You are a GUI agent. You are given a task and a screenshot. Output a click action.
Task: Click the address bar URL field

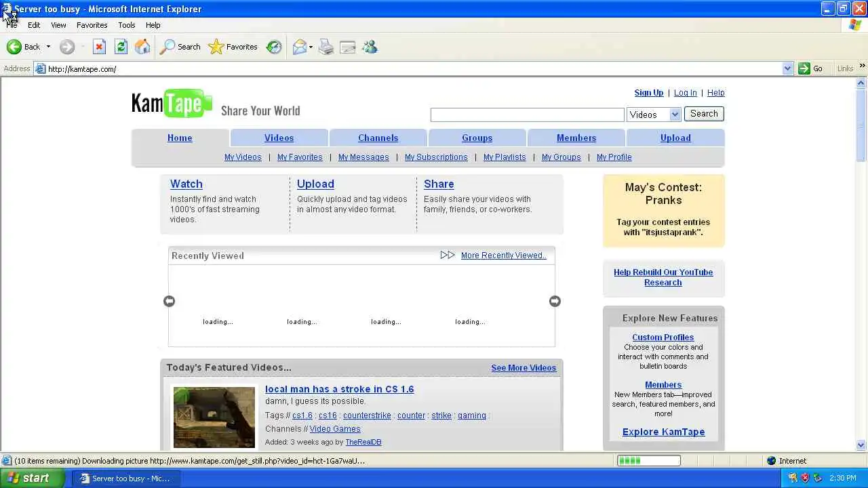point(412,68)
